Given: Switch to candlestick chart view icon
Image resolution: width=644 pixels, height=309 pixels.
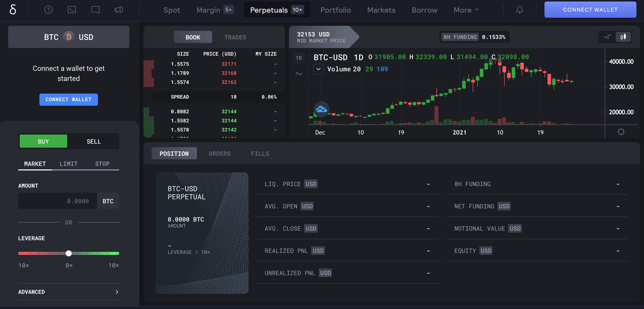Looking at the screenshot, I should [x=623, y=37].
